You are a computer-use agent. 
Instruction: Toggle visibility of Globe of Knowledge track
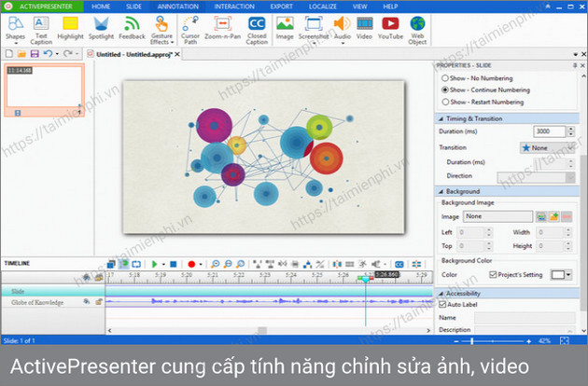[x=87, y=302]
